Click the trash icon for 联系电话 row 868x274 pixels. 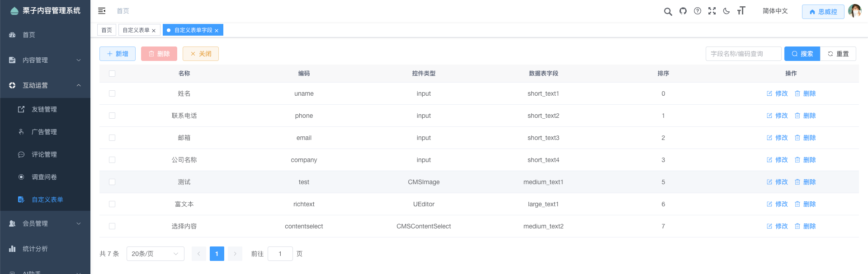[797, 116]
